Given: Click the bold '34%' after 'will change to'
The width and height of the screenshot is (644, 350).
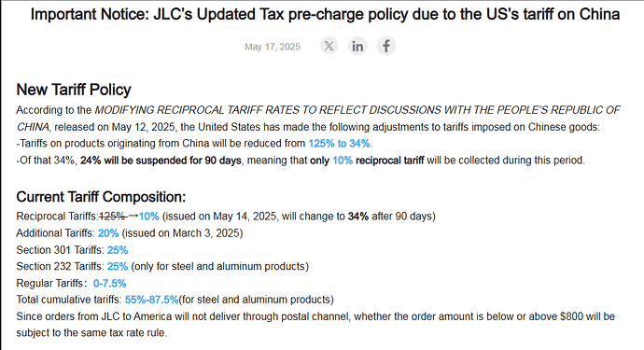Looking at the screenshot, I should [x=358, y=217].
